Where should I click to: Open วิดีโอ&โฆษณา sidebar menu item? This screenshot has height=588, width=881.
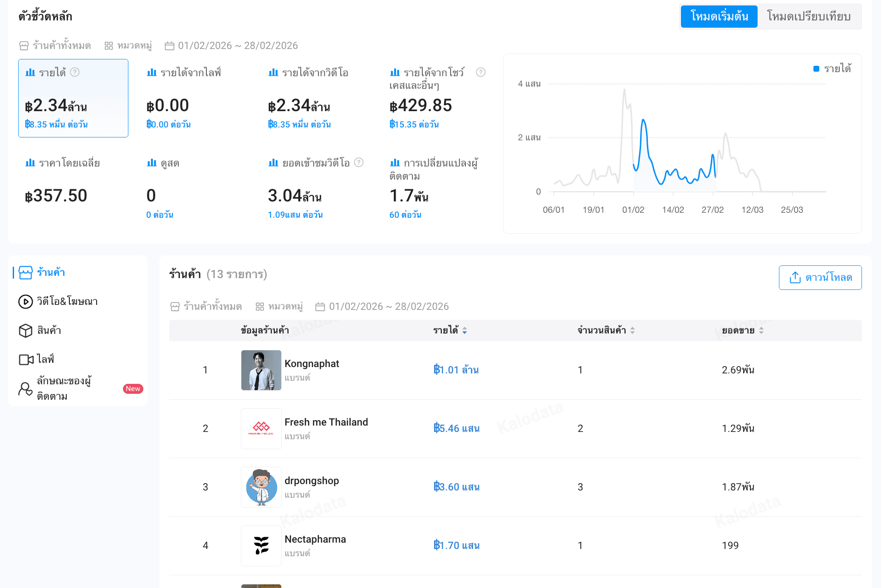coord(78,302)
